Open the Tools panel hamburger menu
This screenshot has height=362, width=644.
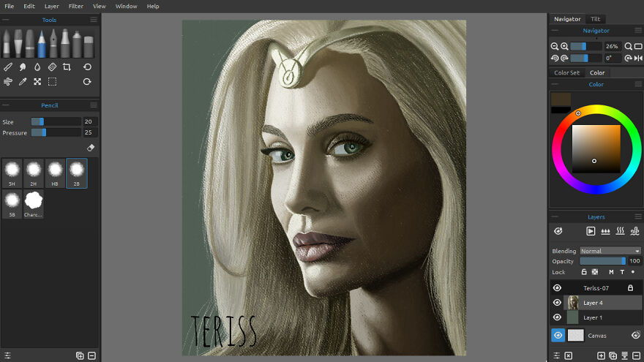pos(94,20)
